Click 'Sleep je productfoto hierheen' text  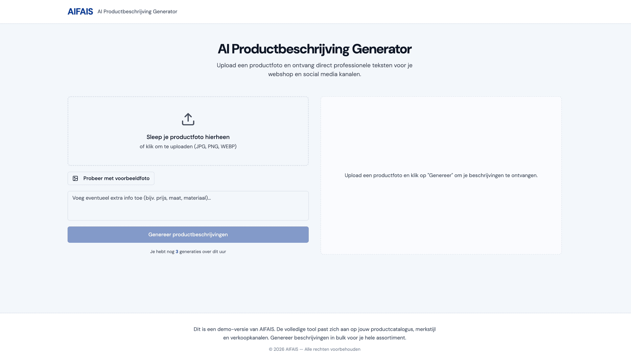tap(188, 137)
